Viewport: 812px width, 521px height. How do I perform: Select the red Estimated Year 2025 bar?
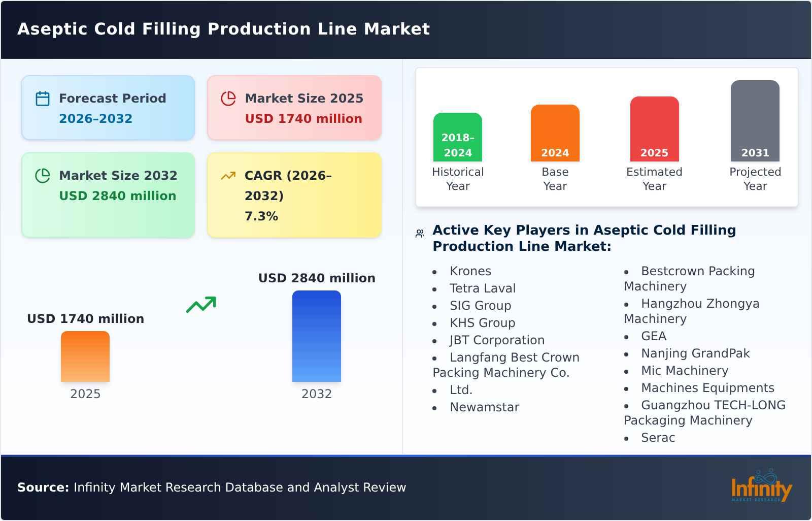tap(654, 128)
